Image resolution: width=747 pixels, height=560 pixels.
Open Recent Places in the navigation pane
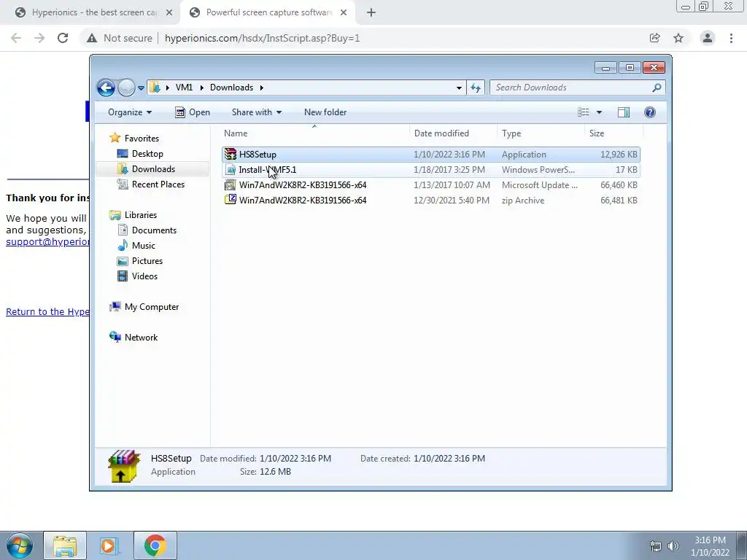click(x=158, y=184)
